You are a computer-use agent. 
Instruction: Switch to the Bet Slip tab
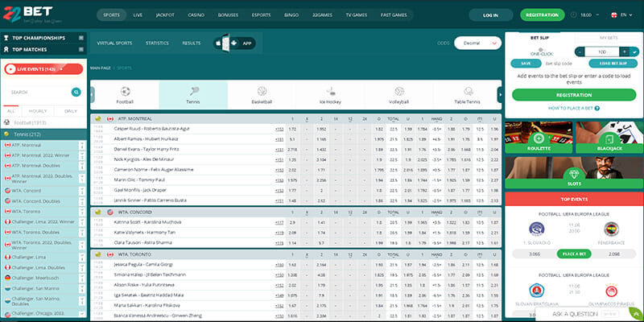click(539, 38)
